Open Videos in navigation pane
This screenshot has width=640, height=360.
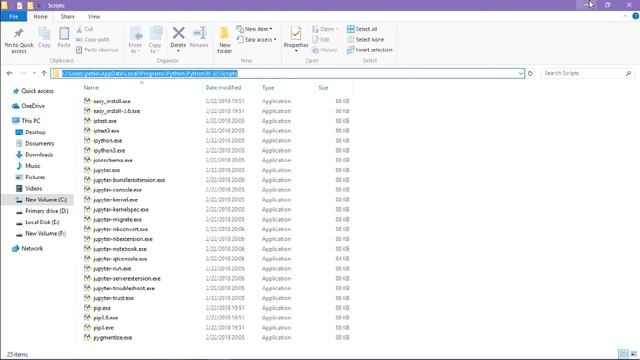29,188
